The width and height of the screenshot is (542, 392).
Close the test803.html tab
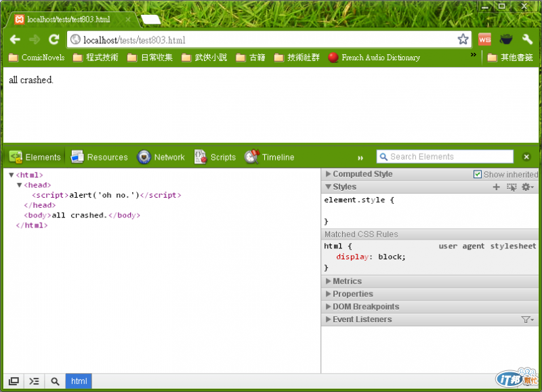point(128,20)
